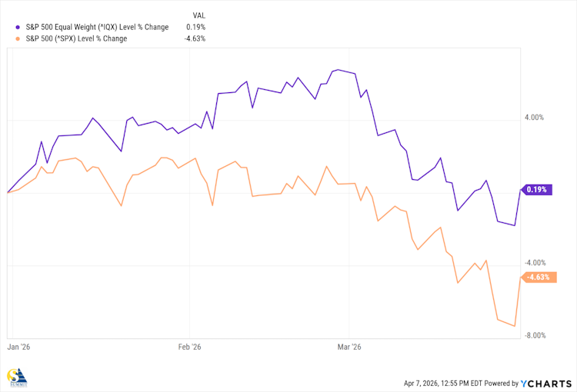This screenshot has height=392, width=577.
Task: Click the 'Powered by' text near YCharts
Action: click(499, 383)
